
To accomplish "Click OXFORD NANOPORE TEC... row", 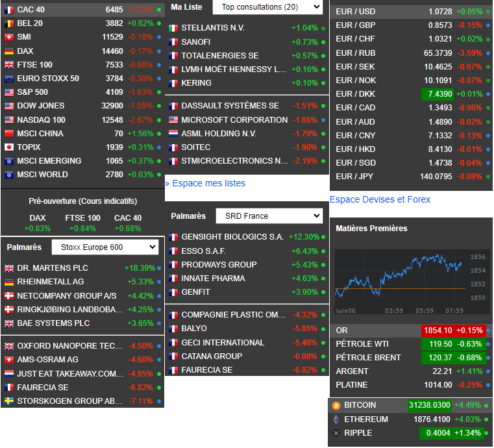I will [82, 346].
